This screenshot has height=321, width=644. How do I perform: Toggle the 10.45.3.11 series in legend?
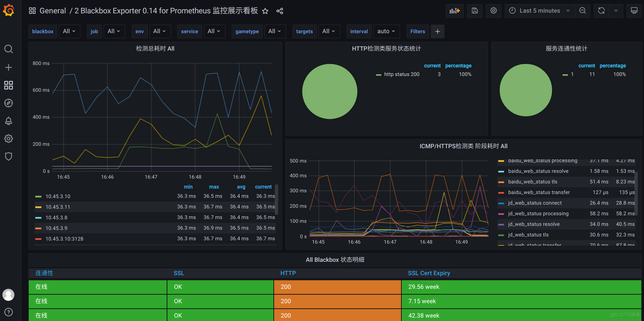point(58,207)
